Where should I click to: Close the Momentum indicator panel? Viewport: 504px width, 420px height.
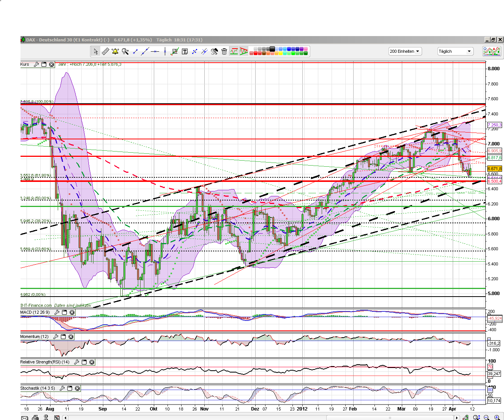[71, 337]
